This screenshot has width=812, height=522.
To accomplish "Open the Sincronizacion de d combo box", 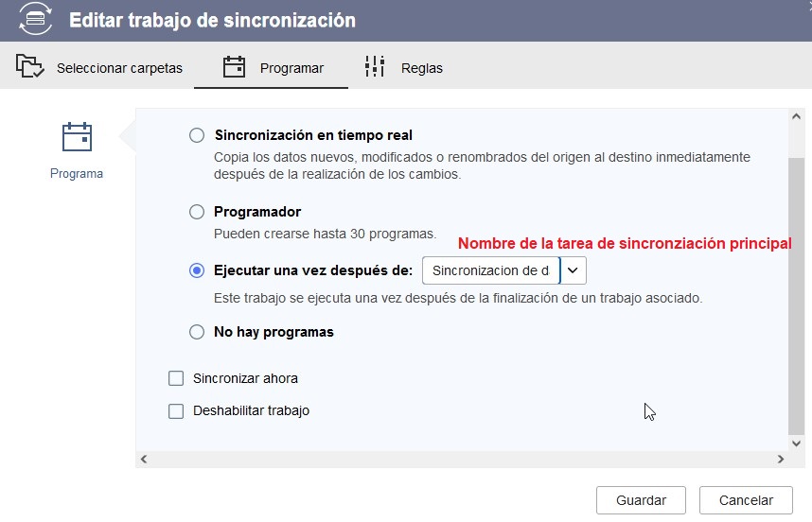I will [x=491, y=270].
